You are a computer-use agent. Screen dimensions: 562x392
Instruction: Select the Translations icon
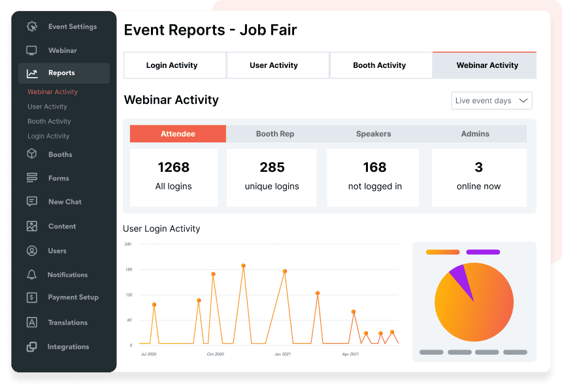(31, 322)
